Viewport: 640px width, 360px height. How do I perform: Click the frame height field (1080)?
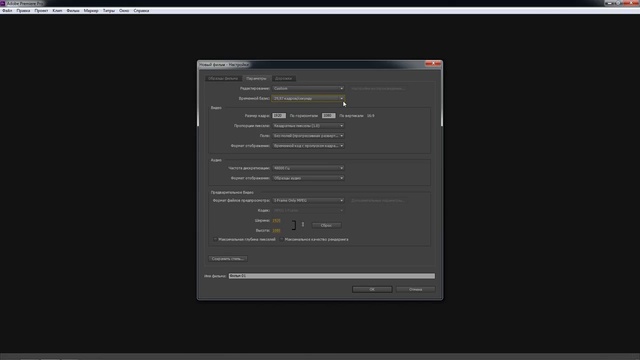click(328, 116)
